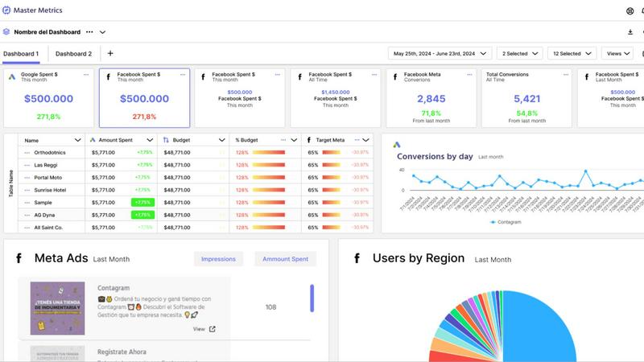Click the Meta Ads list purple scrollbar
Image resolution: width=644 pixels, height=362 pixels.
[312, 298]
